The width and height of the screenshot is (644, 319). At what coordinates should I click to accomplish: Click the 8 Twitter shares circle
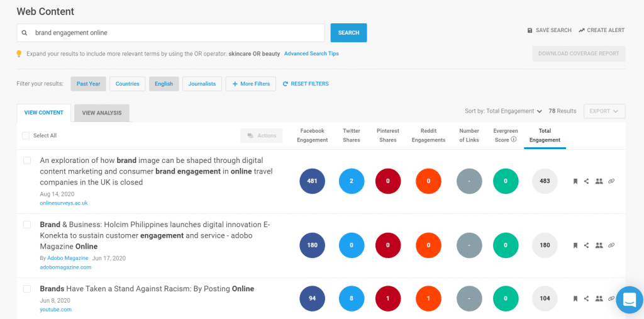(x=352, y=298)
